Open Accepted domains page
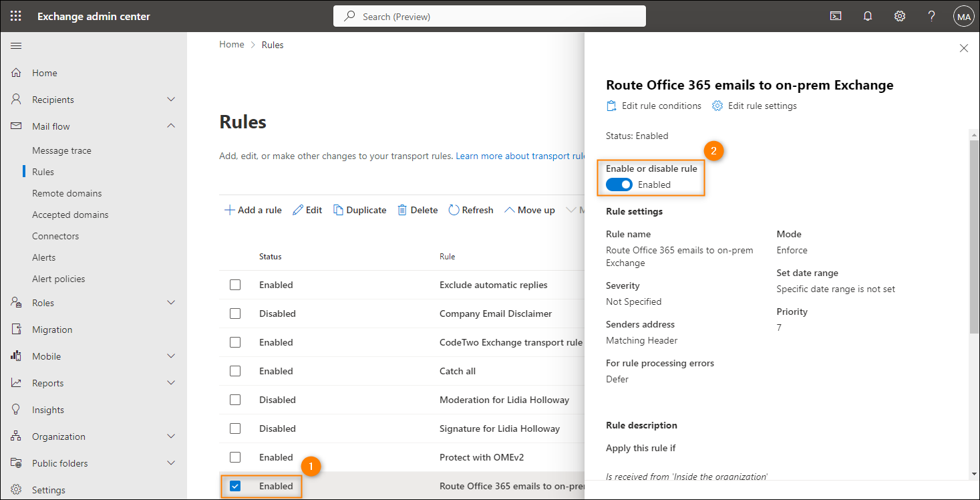 [x=70, y=215]
